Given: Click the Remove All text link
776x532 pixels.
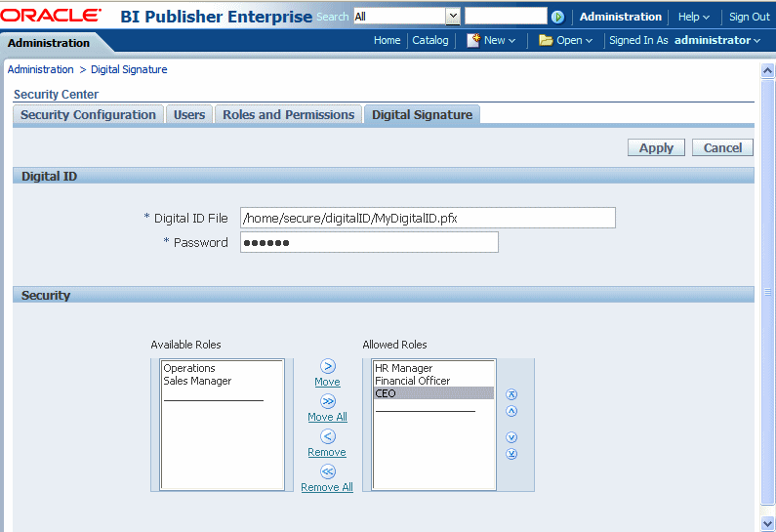Looking at the screenshot, I should click(327, 487).
